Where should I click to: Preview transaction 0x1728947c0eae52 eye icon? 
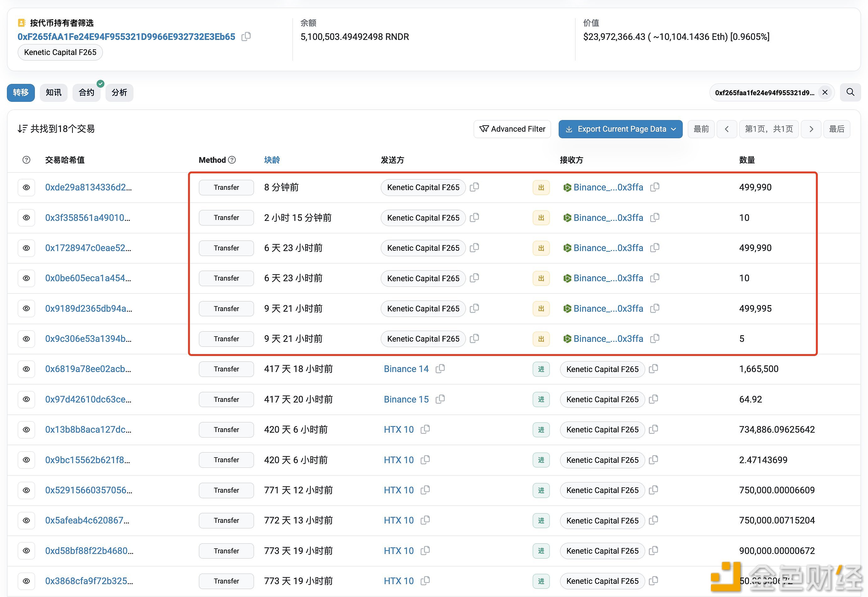click(26, 248)
